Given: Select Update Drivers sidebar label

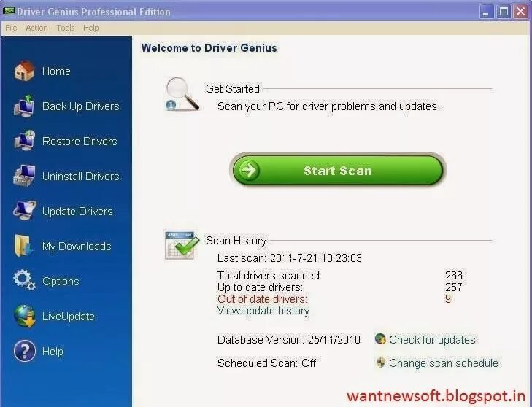Looking at the screenshot, I should [77, 212].
